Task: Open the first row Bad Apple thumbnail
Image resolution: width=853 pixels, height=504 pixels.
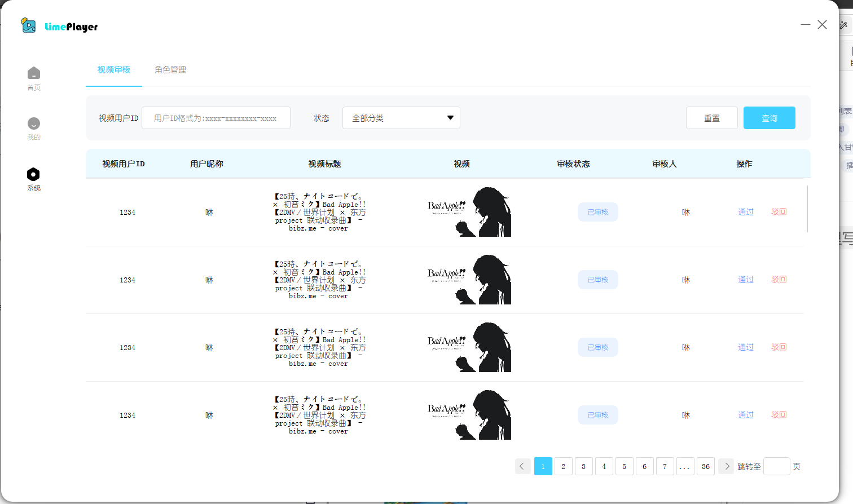Action: [x=469, y=212]
